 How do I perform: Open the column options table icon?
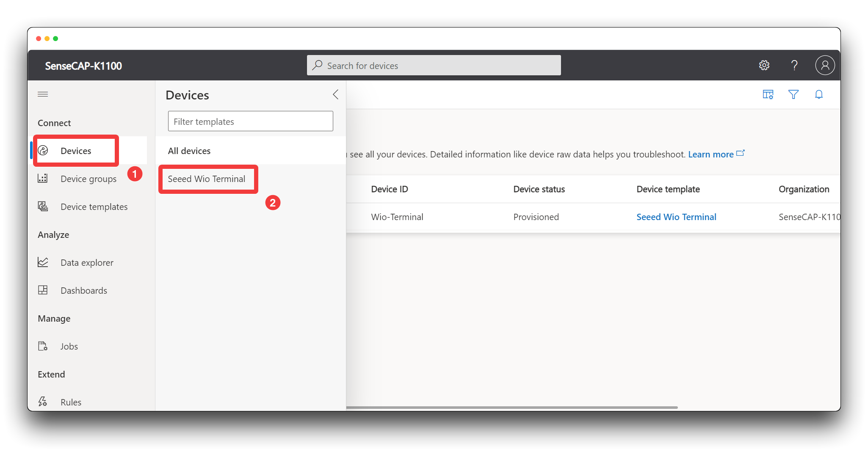pos(768,94)
